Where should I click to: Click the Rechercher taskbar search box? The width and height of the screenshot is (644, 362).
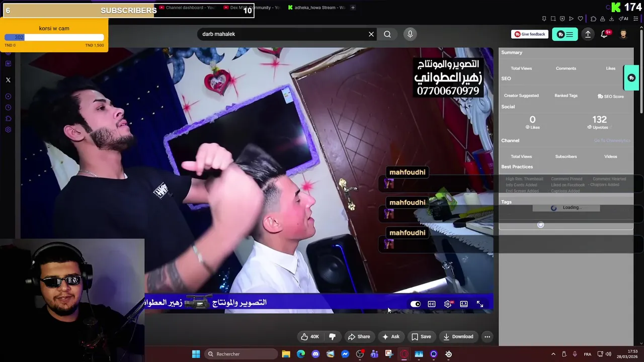click(x=240, y=354)
